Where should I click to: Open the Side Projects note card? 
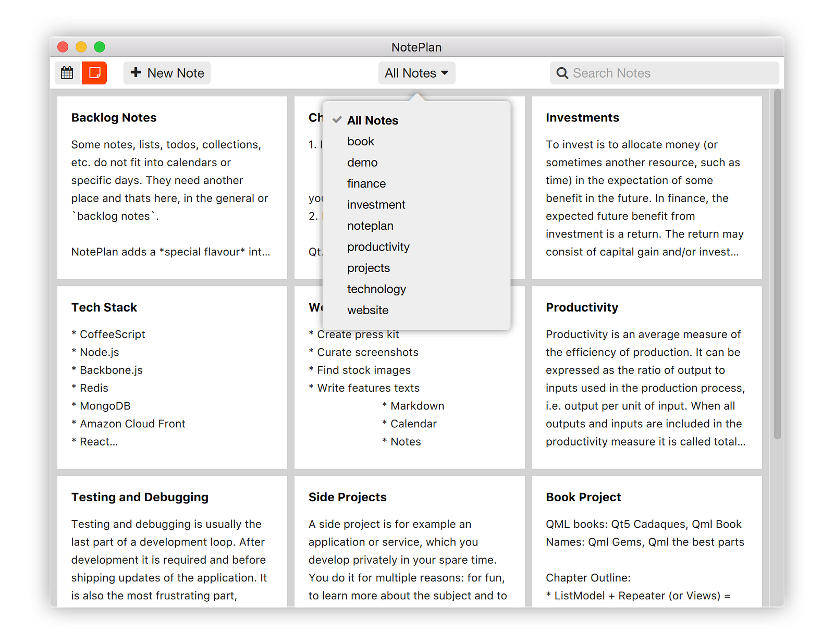click(x=410, y=541)
